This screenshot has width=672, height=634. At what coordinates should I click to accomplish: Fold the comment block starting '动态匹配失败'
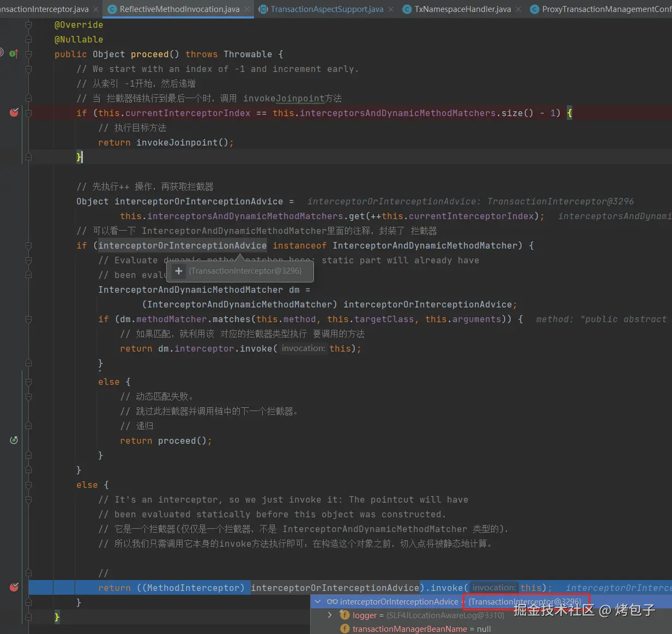(x=28, y=397)
